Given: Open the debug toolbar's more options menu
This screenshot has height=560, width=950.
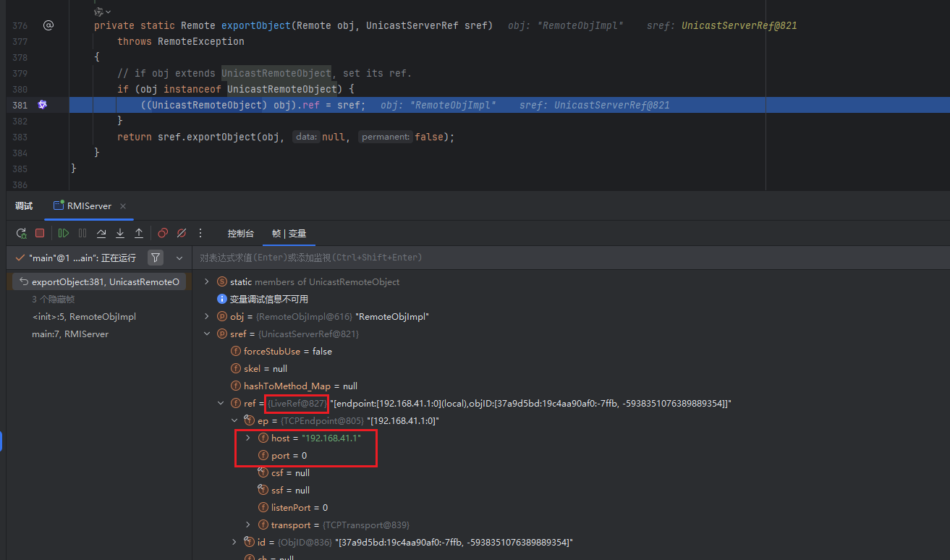Looking at the screenshot, I should [x=200, y=233].
